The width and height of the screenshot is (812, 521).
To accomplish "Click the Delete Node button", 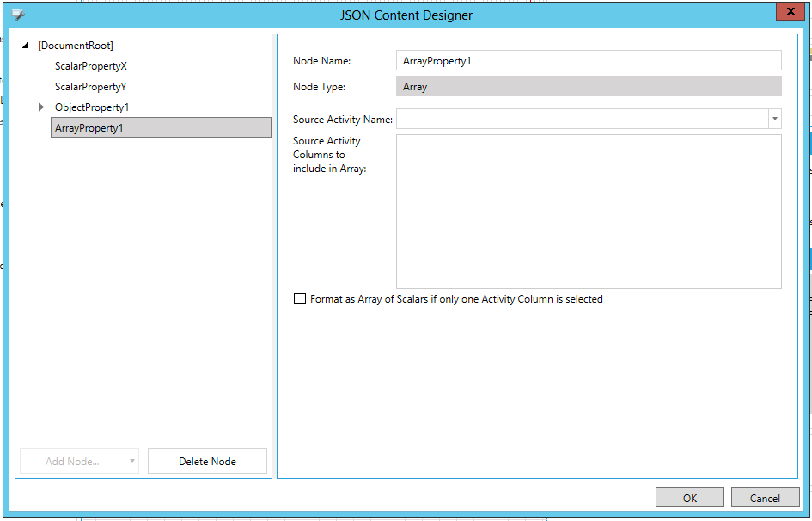I will point(207,461).
